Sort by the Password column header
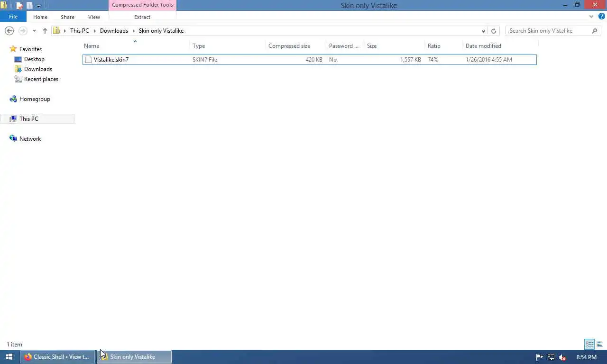 [x=345, y=46]
